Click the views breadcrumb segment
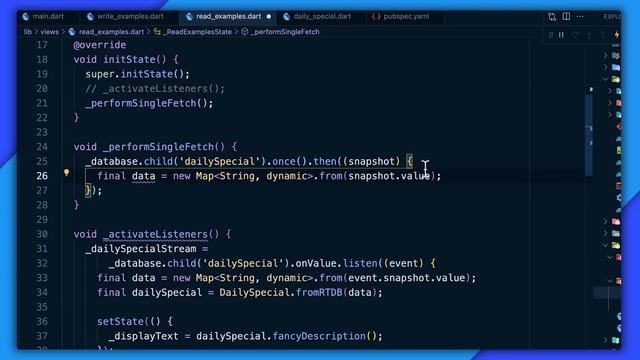This screenshot has height=360, width=640. [49, 32]
